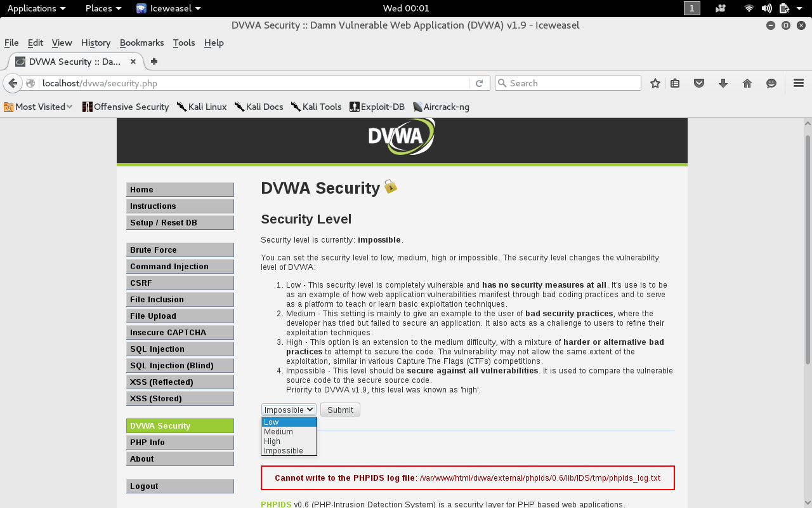Click the localhost URL address field
The height and width of the screenshot is (508, 812).
pyautogui.click(x=254, y=83)
